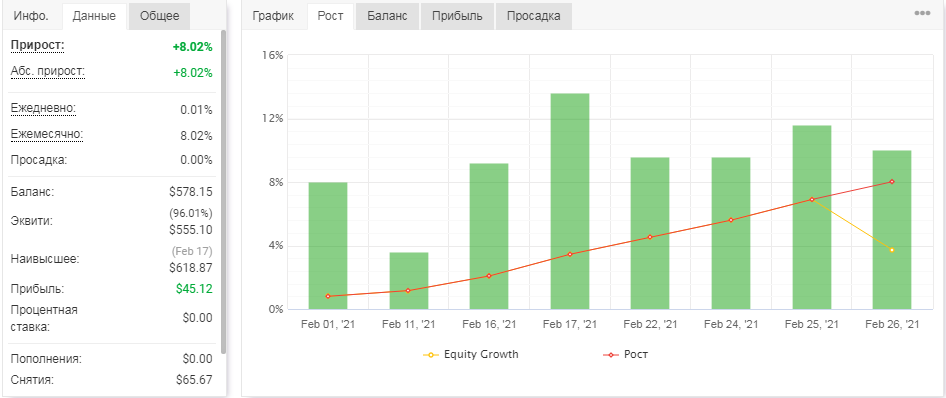Open the Баланс chart tab
The image size is (946, 398).
click(387, 16)
